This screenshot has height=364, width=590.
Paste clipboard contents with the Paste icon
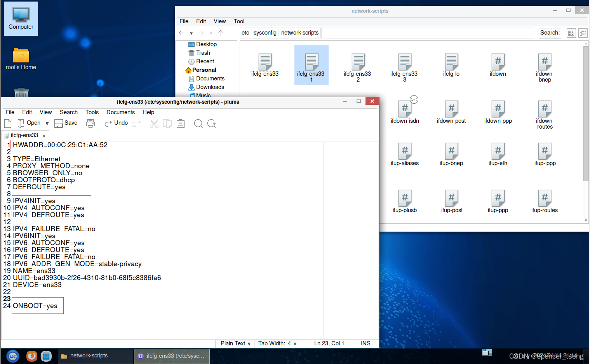pos(180,123)
